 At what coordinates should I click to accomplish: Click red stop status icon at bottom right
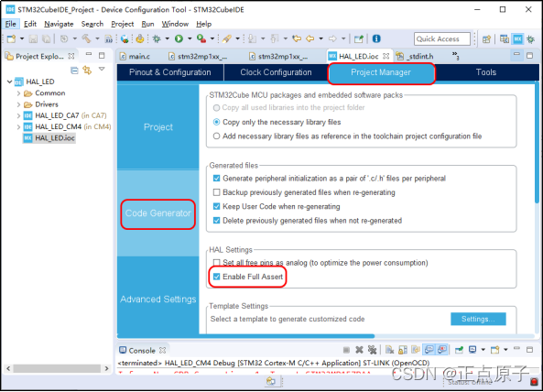click(x=535, y=382)
